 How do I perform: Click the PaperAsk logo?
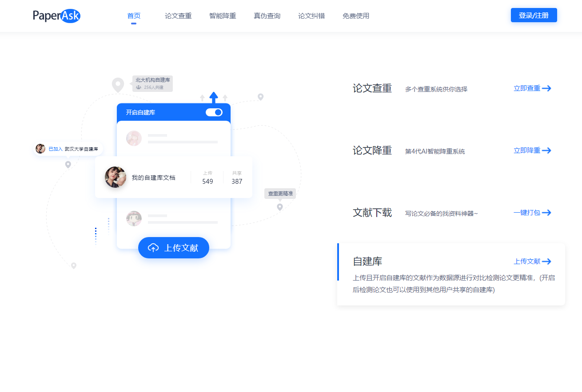56,16
